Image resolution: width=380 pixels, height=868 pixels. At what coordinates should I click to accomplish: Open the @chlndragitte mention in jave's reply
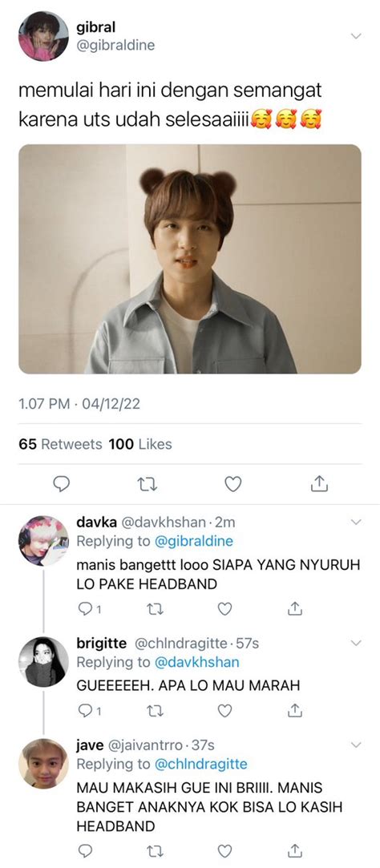pyautogui.click(x=200, y=765)
